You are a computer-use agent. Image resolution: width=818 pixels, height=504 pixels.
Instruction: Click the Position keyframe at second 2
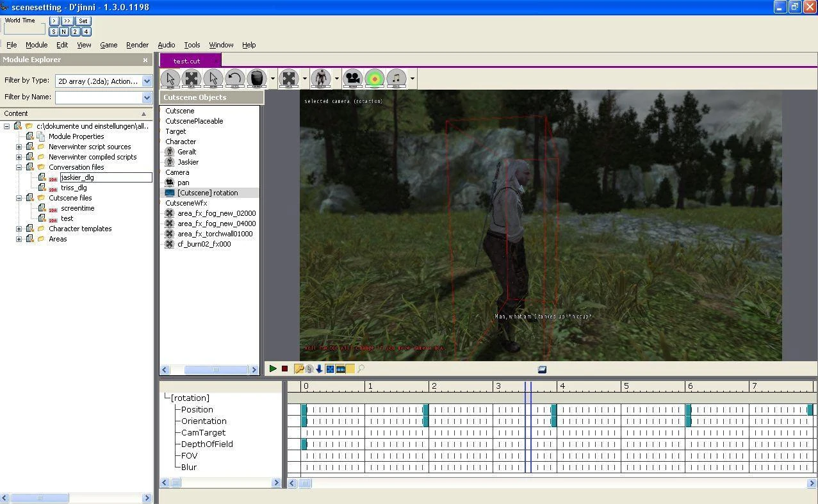(x=425, y=410)
